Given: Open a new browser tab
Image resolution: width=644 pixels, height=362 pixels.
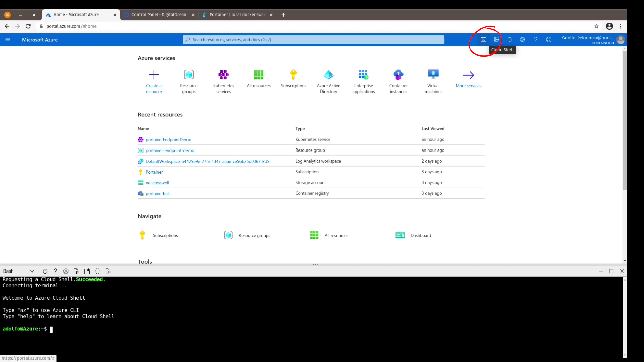Looking at the screenshot, I should pos(283,15).
